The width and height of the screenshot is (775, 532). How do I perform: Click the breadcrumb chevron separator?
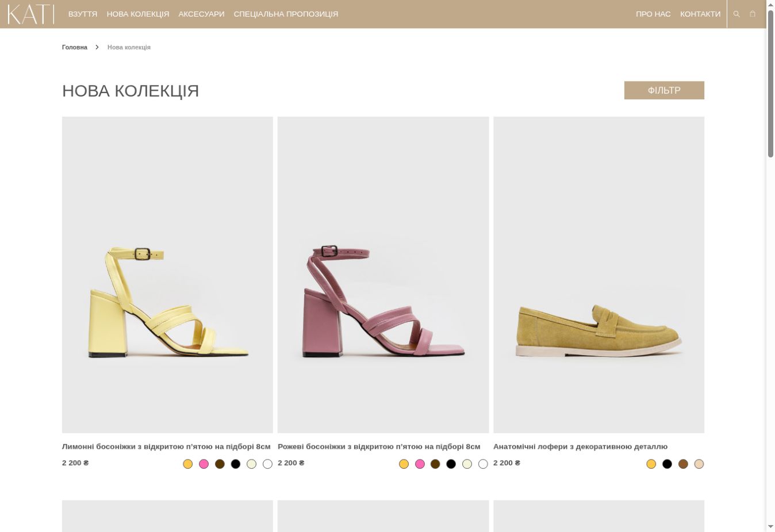pyautogui.click(x=97, y=47)
